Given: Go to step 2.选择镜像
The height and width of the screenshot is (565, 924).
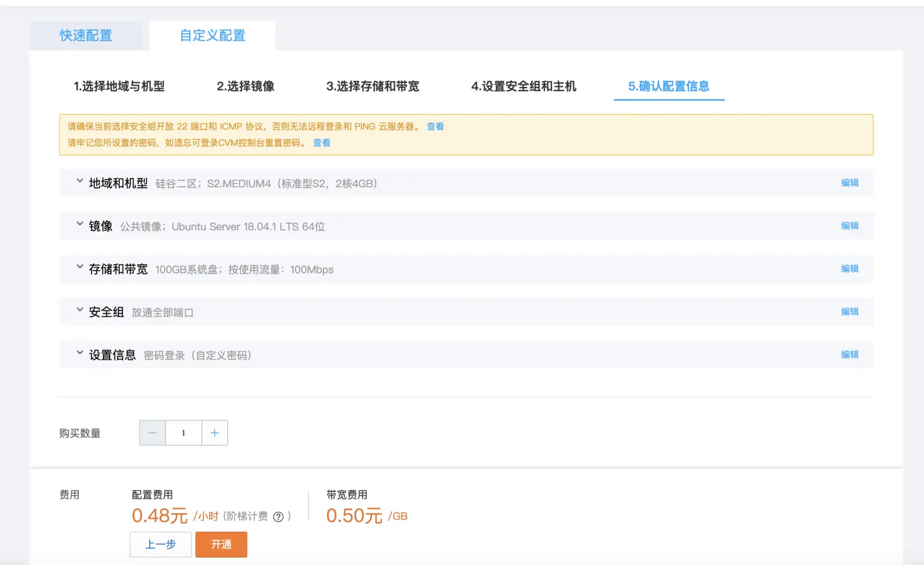Looking at the screenshot, I should tap(245, 86).
